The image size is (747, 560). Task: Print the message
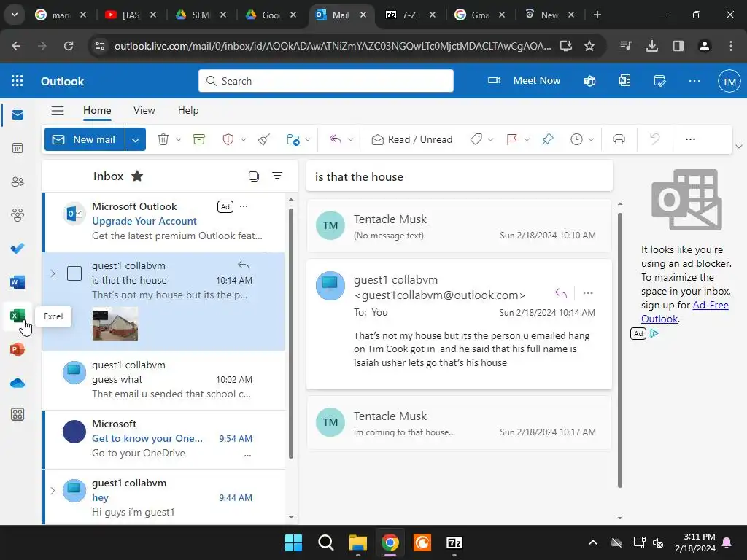click(619, 139)
